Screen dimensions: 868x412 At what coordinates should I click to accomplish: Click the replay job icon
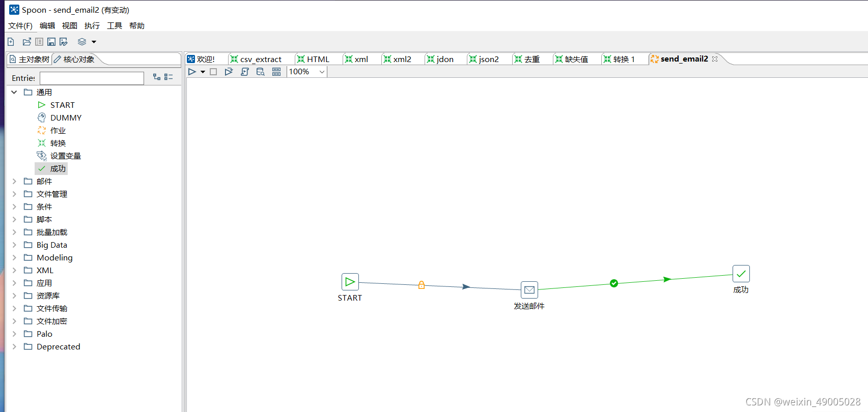coord(229,72)
